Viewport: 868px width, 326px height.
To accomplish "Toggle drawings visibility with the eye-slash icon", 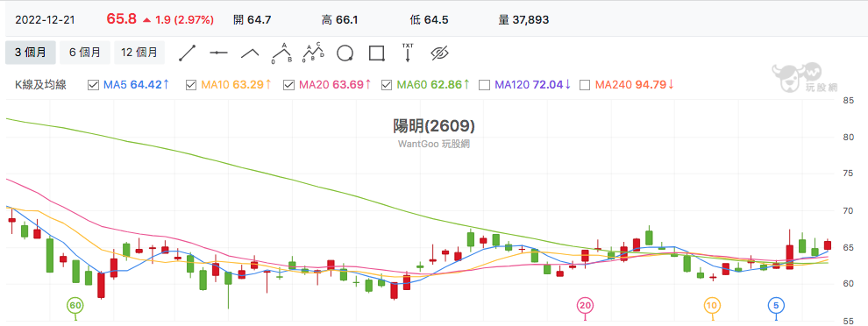I will [439, 53].
